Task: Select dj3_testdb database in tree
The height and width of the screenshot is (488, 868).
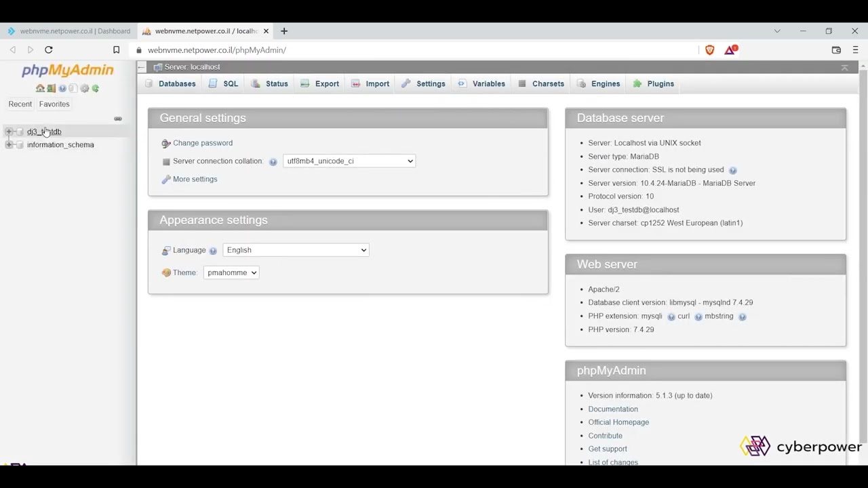Action: point(44,131)
